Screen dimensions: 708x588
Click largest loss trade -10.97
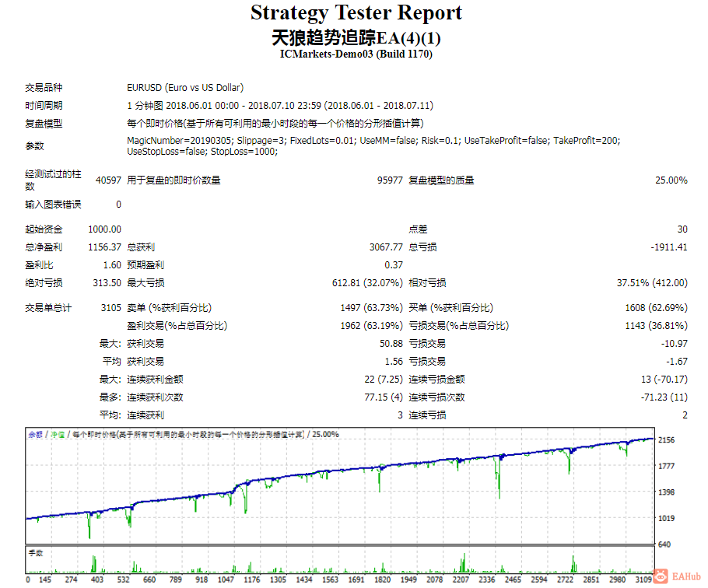pyautogui.click(x=674, y=344)
